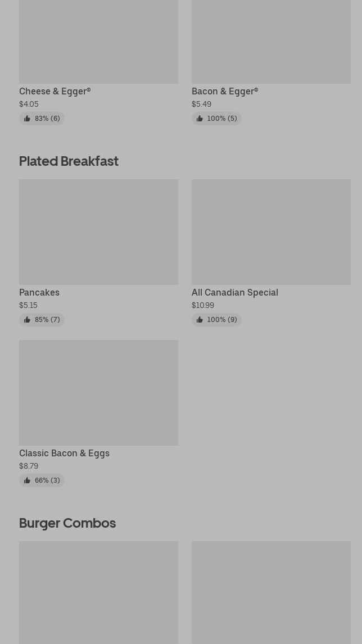The width and height of the screenshot is (362, 644).
Task: Open the Pancakes item image
Action: coord(98,232)
